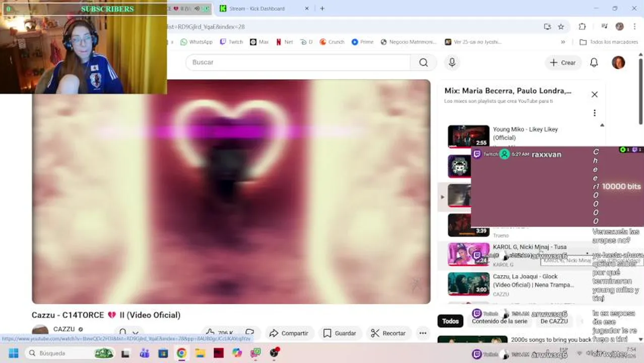Screen dimensions: 644x363
Task: Click the Recortar clip button
Action: 388,333
